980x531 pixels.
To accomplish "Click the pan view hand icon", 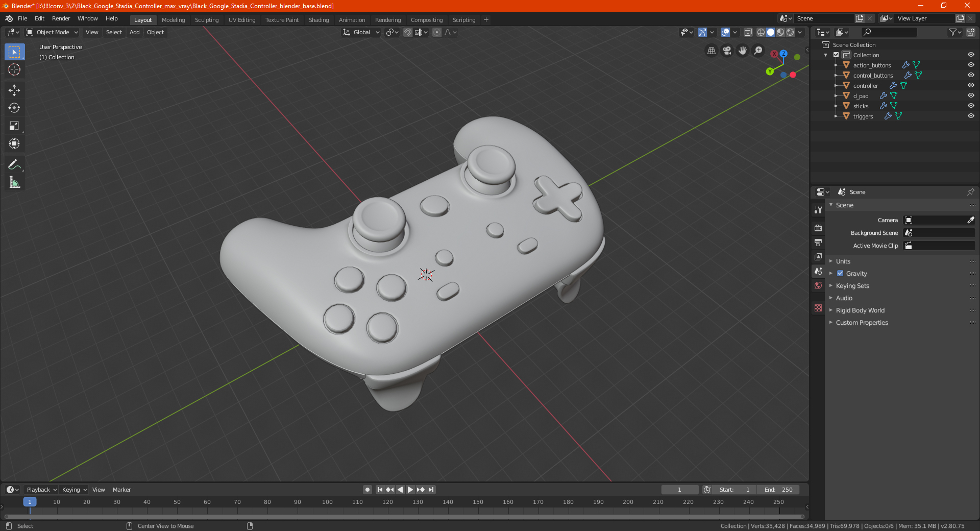I will coord(743,51).
